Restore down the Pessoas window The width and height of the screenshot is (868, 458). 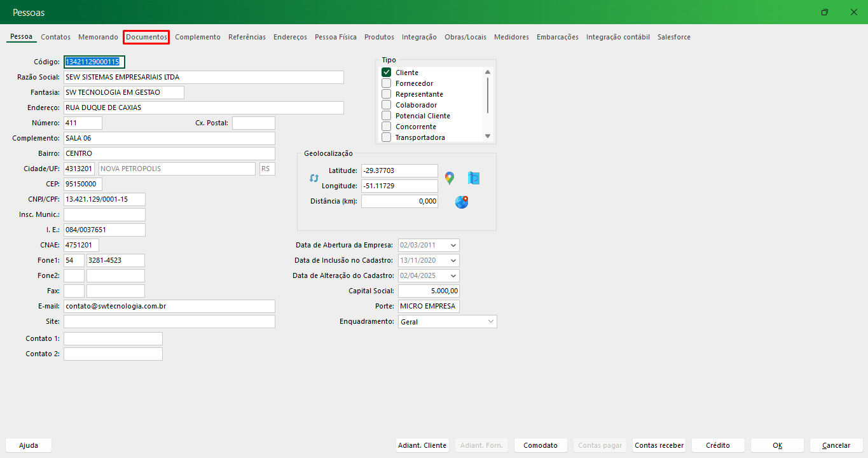pyautogui.click(x=825, y=12)
